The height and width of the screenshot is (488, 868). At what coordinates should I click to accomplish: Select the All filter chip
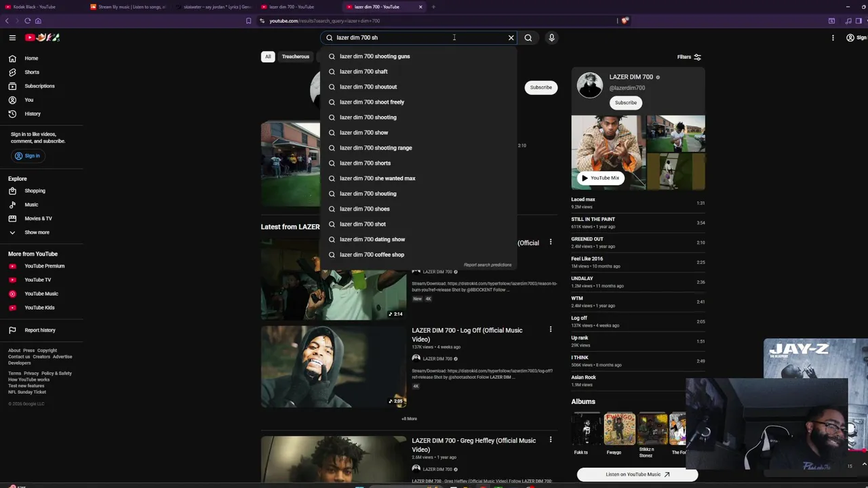(x=268, y=57)
